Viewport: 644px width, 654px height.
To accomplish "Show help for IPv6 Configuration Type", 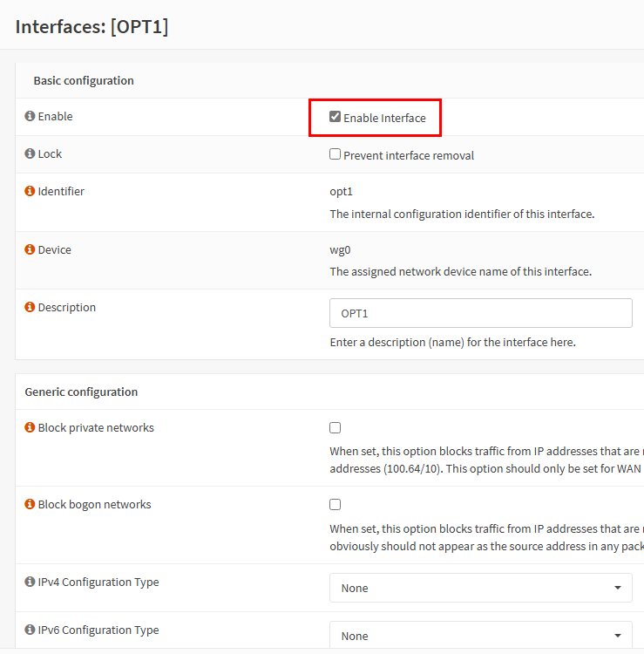I will 30,630.
